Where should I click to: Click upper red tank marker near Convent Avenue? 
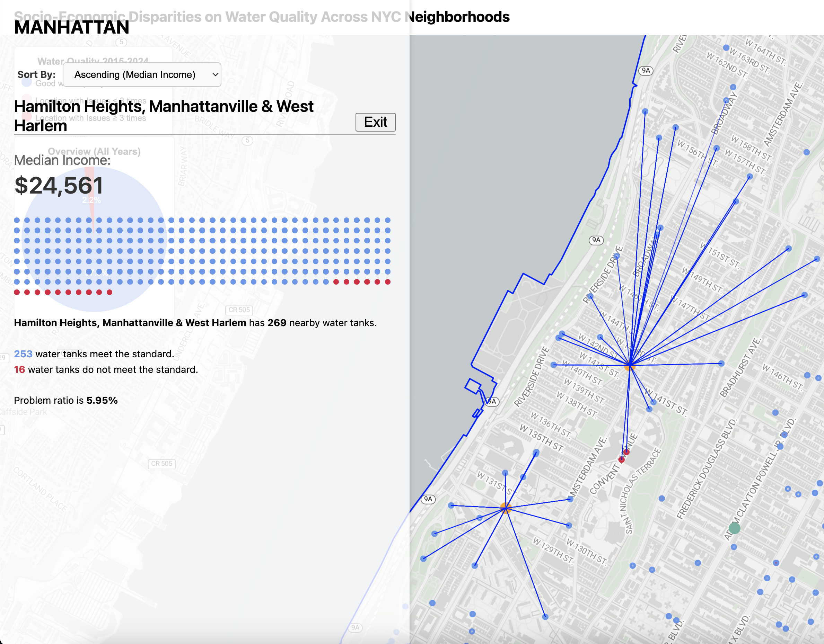[x=626, y=452]
